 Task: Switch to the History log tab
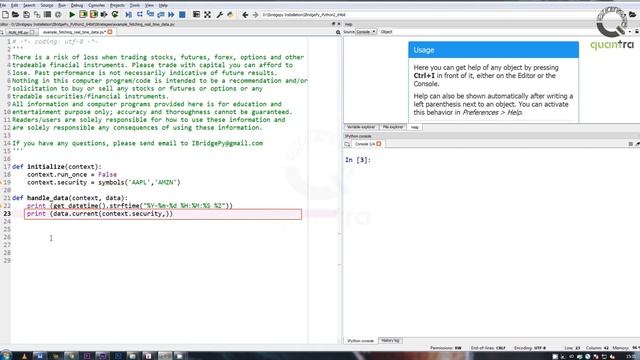click(390, 340)
